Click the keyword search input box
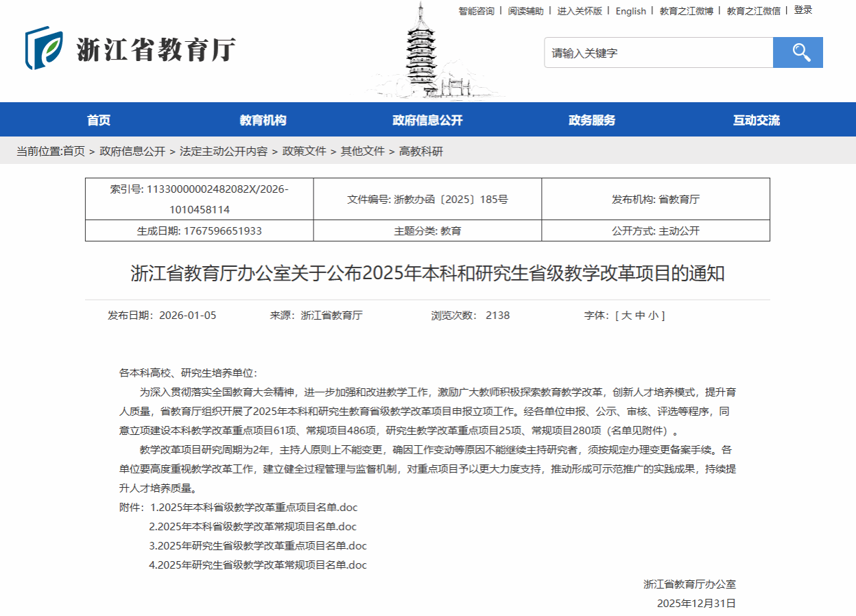856x616 pixels. 658,52
